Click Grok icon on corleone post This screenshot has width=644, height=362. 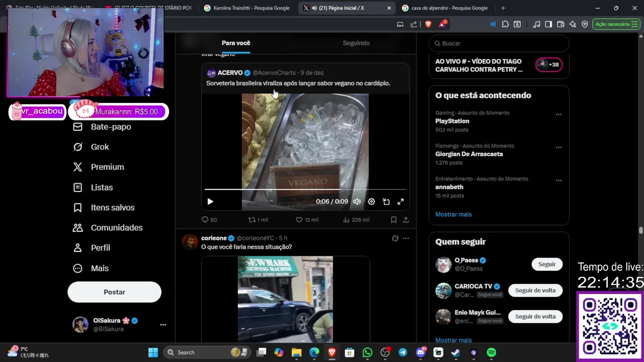tap(395, 238)
